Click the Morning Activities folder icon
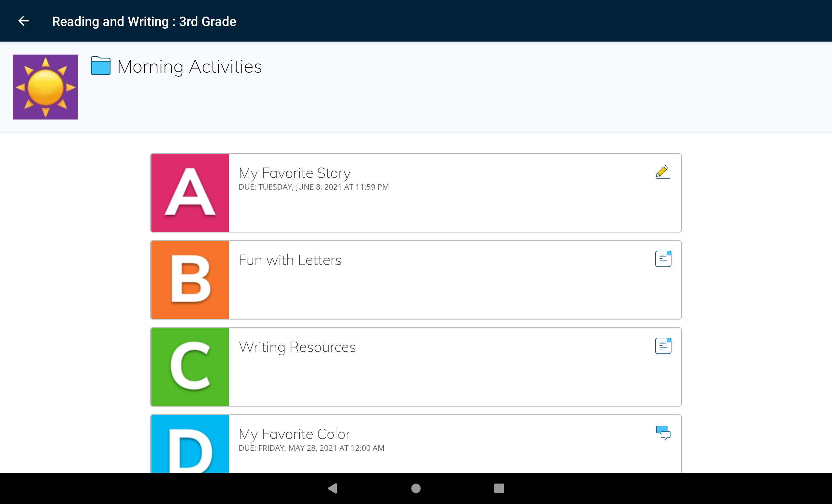 pyautogui.click(x=101, y=66)
